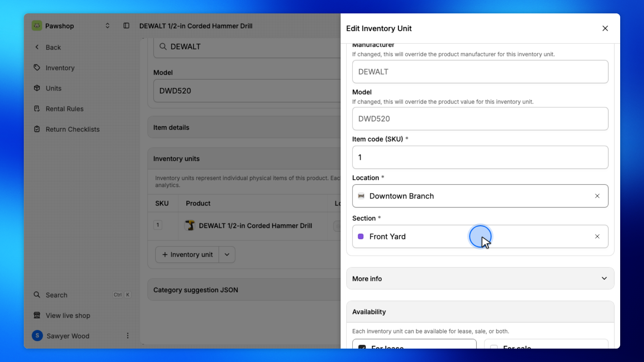644x362 pixels.
Task: Open the DEWALT drill product thumbnail
Action: pos(190,225)
